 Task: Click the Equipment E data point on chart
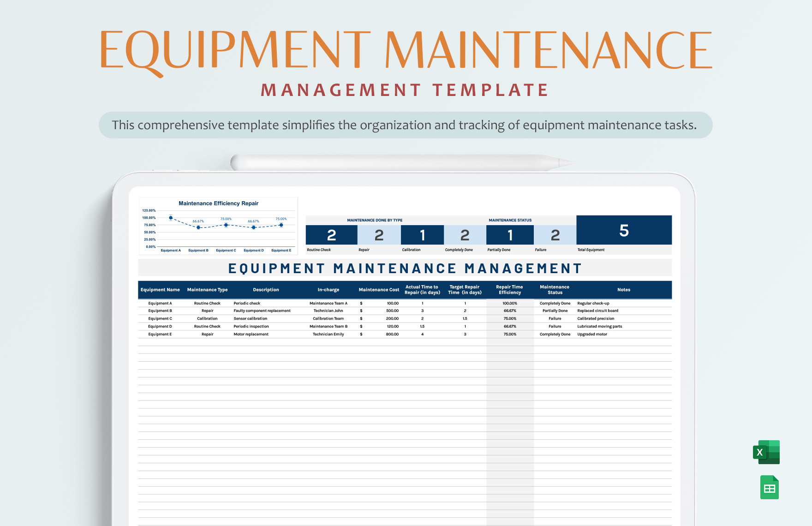click(x=281, y=225)
